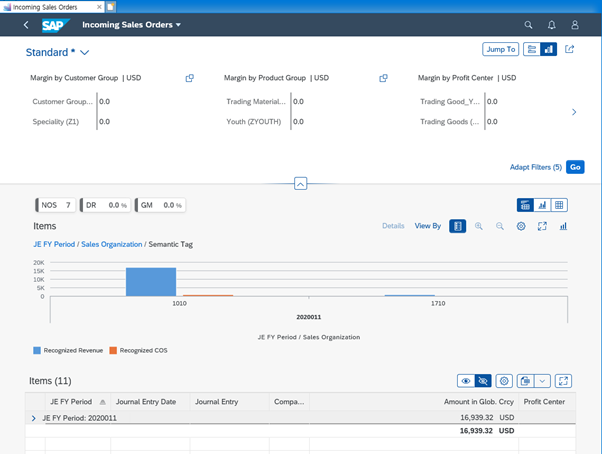
Task: Change chart type via bar chart icon
Action: click(563, 226)
